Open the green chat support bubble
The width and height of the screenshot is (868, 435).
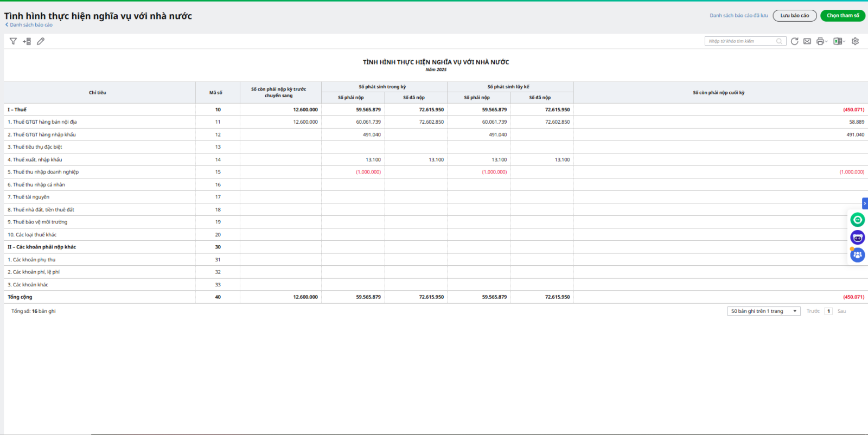(x=857, y=220)
